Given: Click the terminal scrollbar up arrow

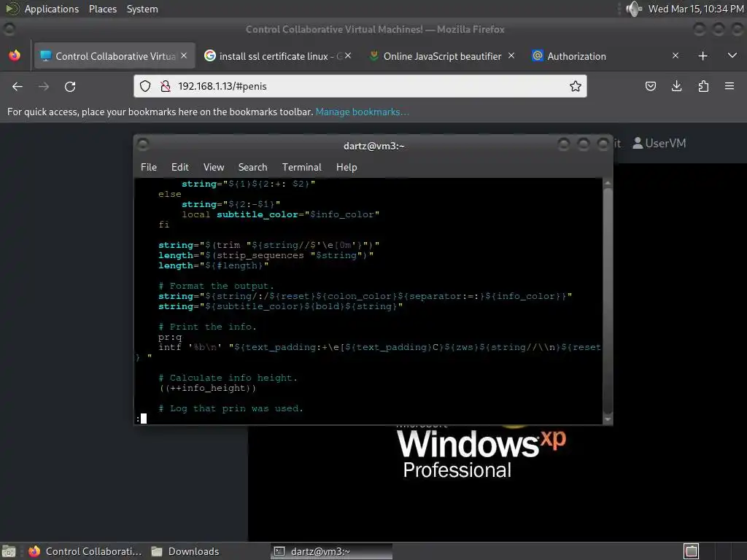Looking at the screenshot, I should pyautogui.click(x=608, y=183).
